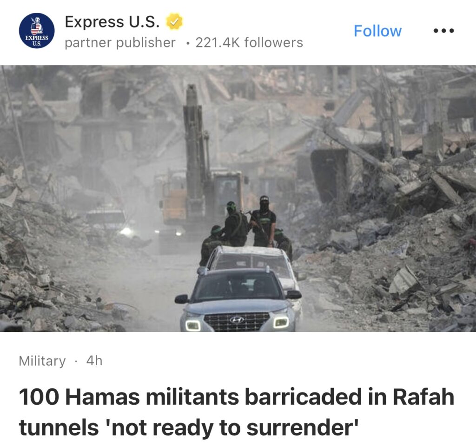The image size is (476, 448).
Task: Click the 4h posted timestamp
Action: [x=94, y=361]
